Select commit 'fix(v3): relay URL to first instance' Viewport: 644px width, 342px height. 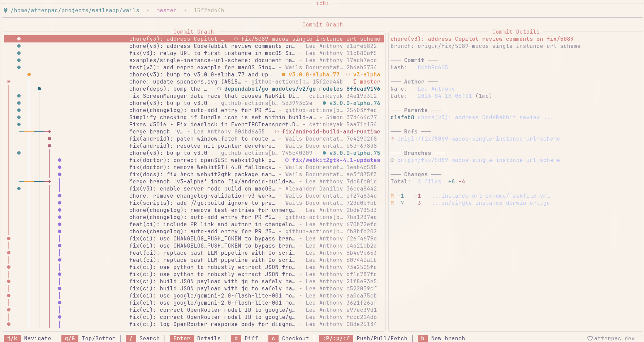pyautogui.click(x=194, y=53)
